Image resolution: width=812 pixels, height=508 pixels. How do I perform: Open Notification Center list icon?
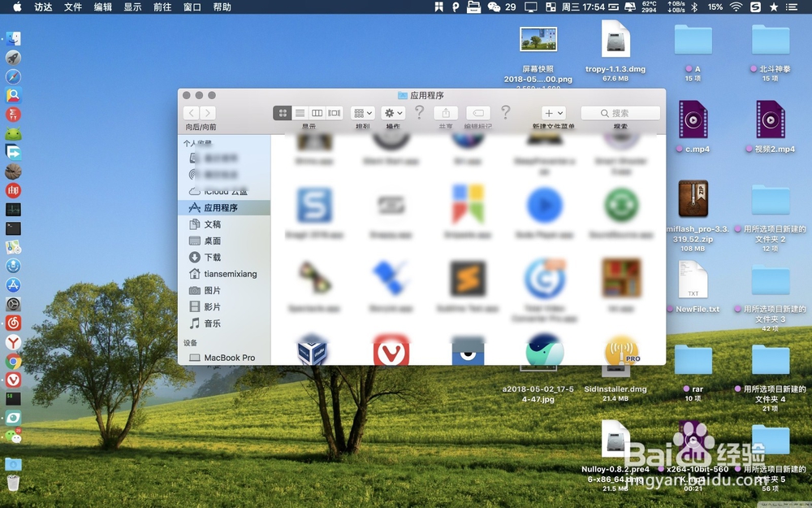791,7
